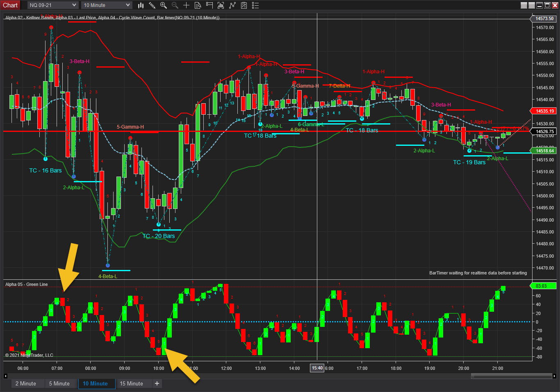Open the 10 Minute interval dropdown
The width and height of the screenshot is (560, 392).
point(107,5)
